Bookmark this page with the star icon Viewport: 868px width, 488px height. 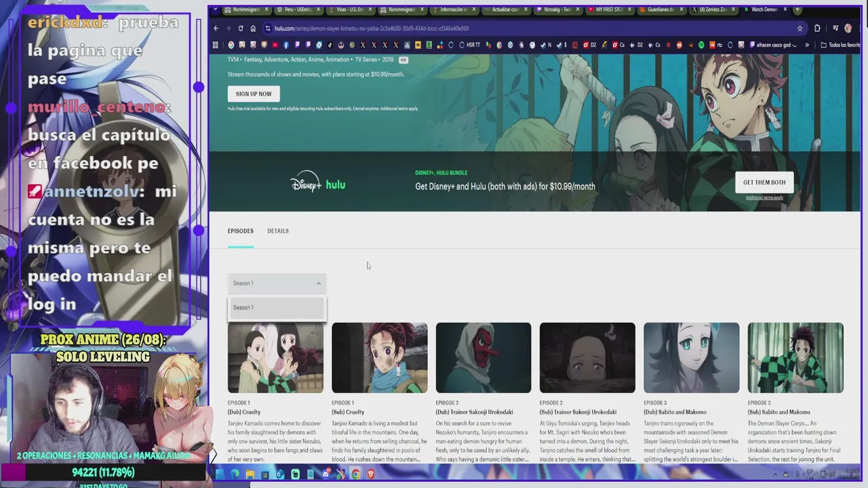pos(800,28)
